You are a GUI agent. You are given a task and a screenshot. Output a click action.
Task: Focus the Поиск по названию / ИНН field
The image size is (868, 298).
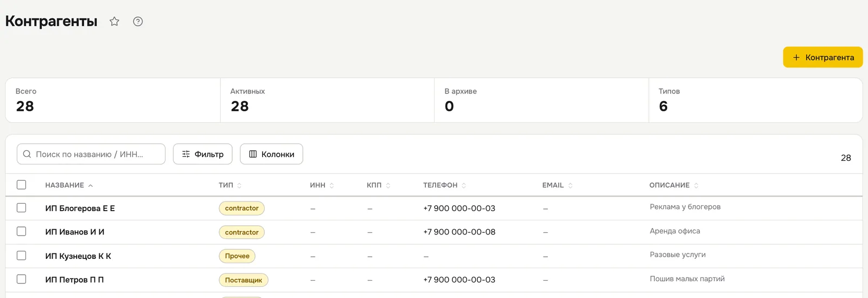pos(91,154)
